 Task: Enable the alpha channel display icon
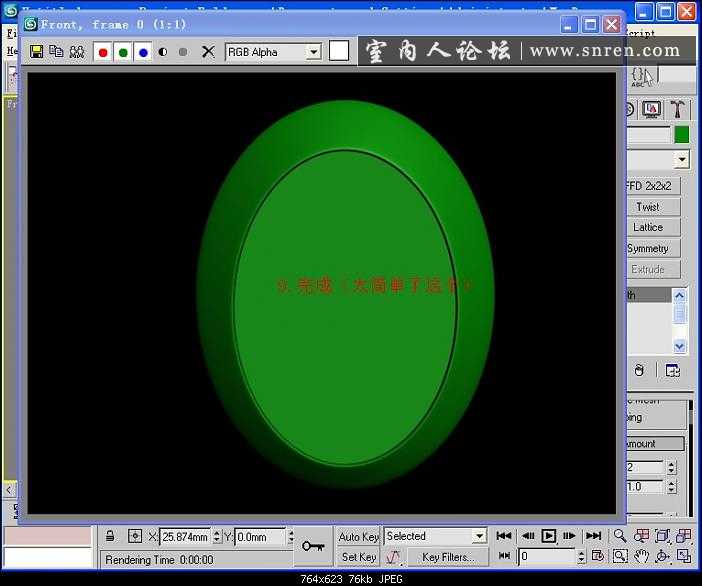pos(163,52)
